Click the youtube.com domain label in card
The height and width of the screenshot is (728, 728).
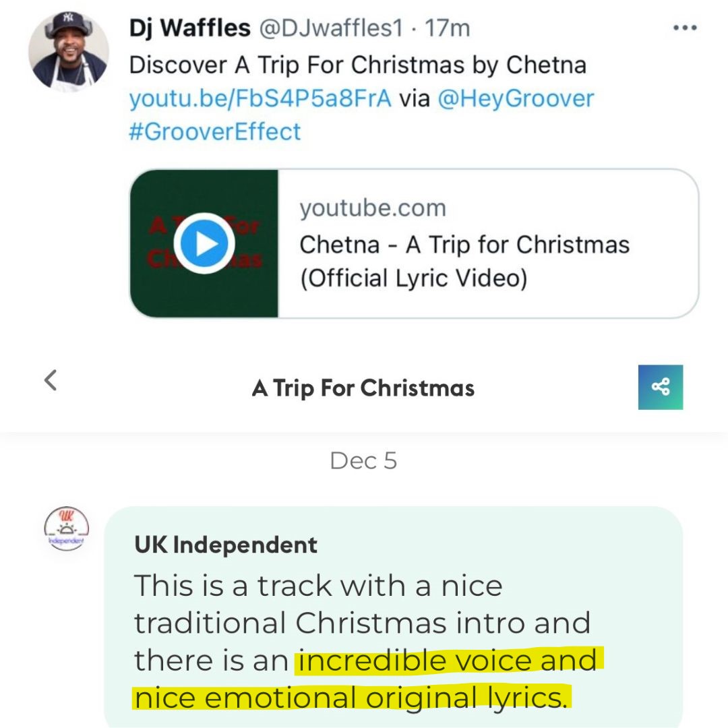point(373,208)
